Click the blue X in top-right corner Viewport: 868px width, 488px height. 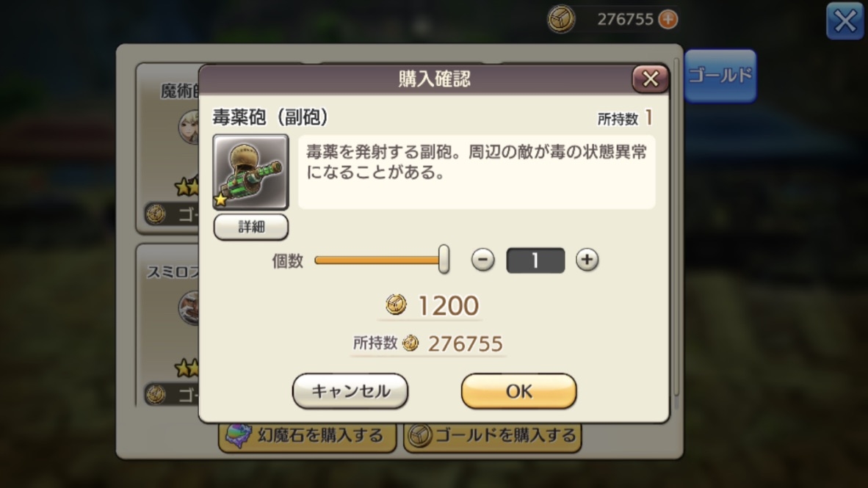click(x=845, y=21)
